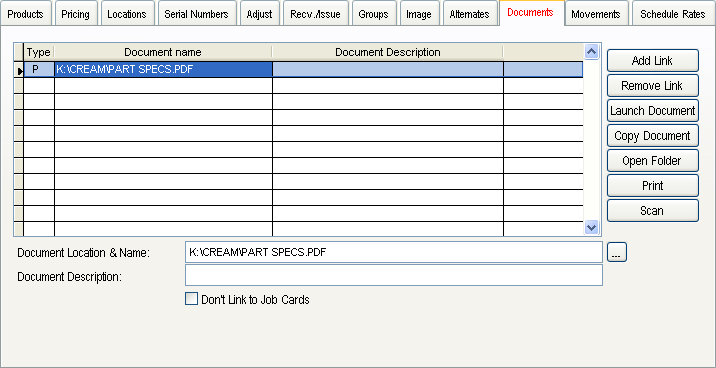Select the K:\CREAM\PART SPECS.PDF row
The height and width of the screenshot is (368, 716).
pos(303,69)
